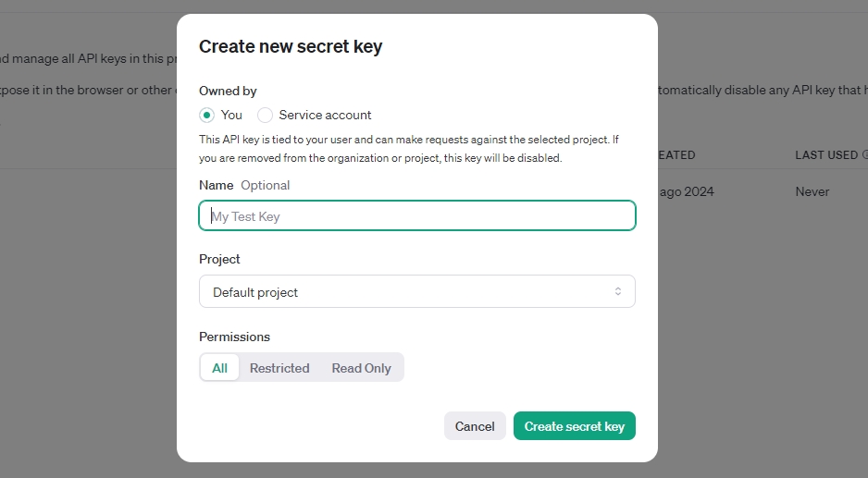This screenshot has width=868, height=478.
Task: Click the "Owned by" section label
Action: pos(228,91)
